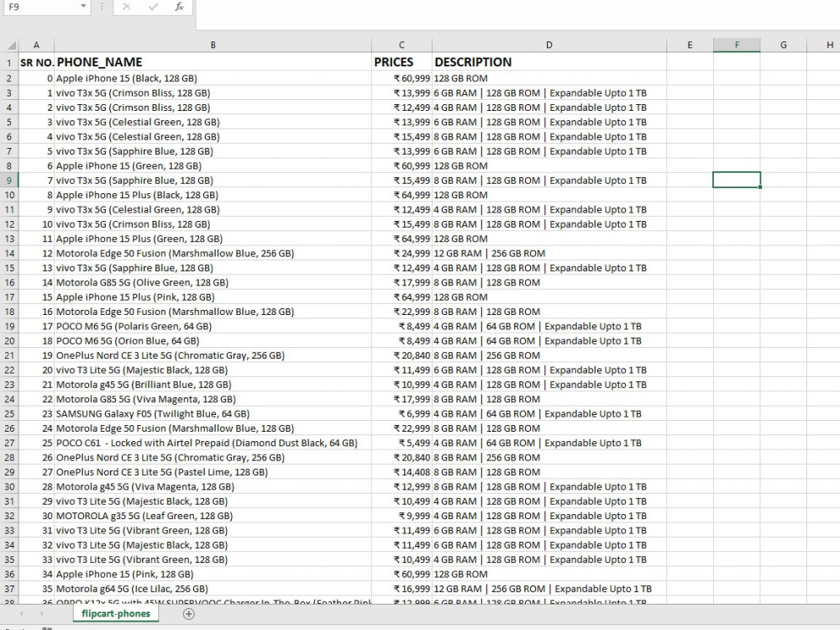The width and height of the screenshot is (840, 630).
Task: Select row 20 header
Action: pos(9,341)
